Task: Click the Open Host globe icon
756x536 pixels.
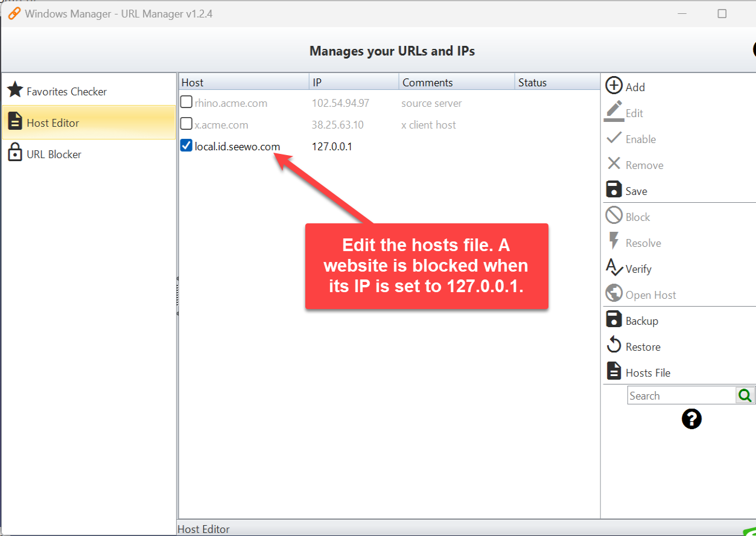Action: pyautogui.click(x=614, y=293)
